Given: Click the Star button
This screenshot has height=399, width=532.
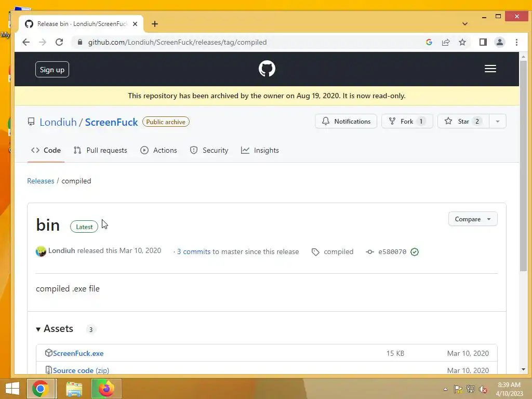Looking at the screenshot, I should pos(463,121).
